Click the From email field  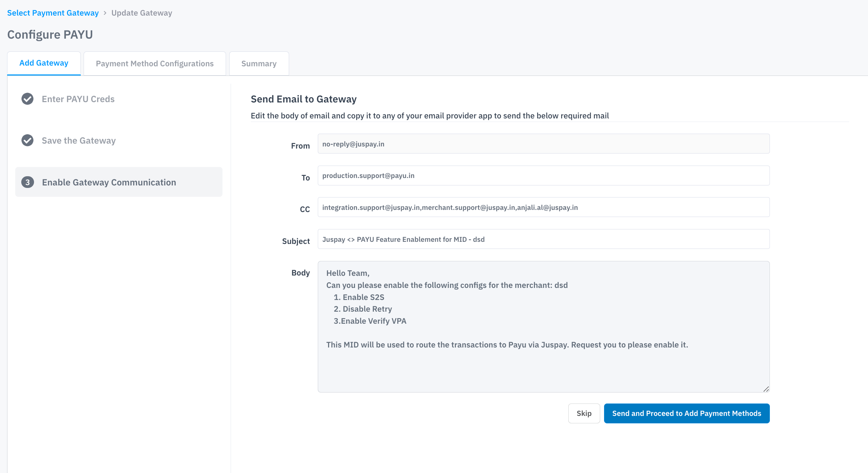click(x=543, y=144)
